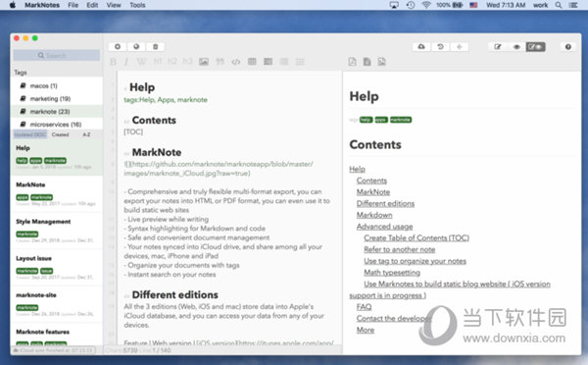Click the undo revert arrow icon
This screenshot has width=588, height=365.
[x=441, y=46]
